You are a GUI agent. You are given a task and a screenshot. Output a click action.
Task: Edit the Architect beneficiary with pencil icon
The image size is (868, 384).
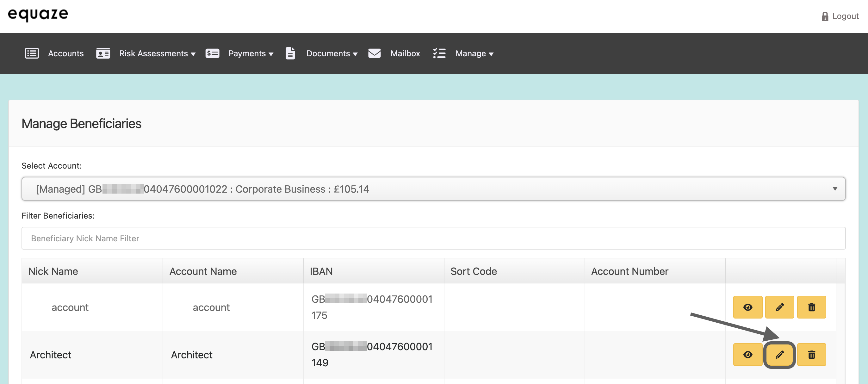(x=779, y=354)
